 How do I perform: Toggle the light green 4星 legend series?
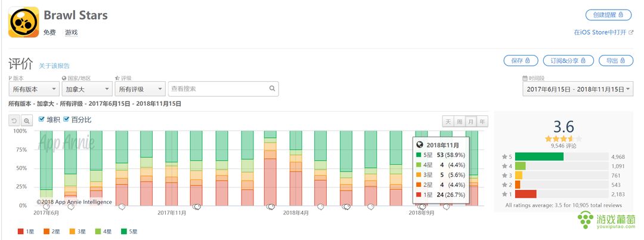tap(103, 232)
